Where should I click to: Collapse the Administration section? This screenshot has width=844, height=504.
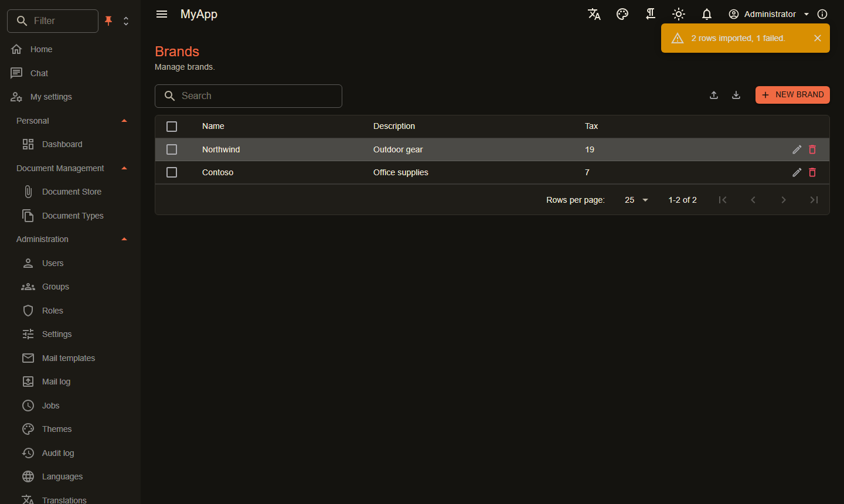[x=70, y=239]
